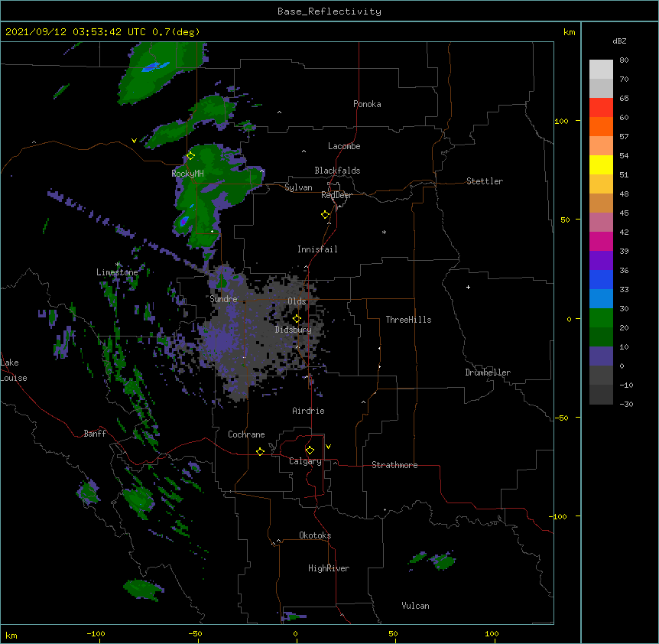Click the Innisfail city label

pyautogui.click(x=317, y=249)
